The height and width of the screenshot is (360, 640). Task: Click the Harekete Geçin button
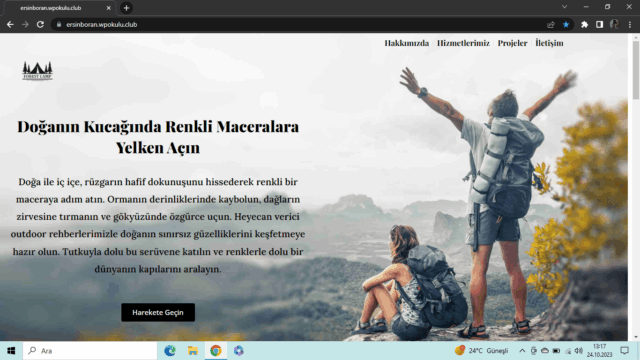158,312
